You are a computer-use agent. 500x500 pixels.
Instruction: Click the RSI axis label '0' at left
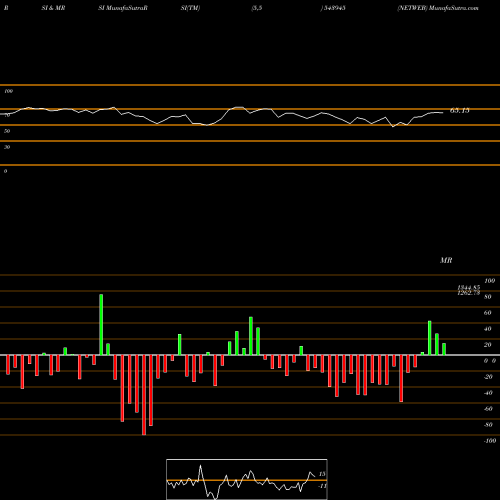click(5, 171)
